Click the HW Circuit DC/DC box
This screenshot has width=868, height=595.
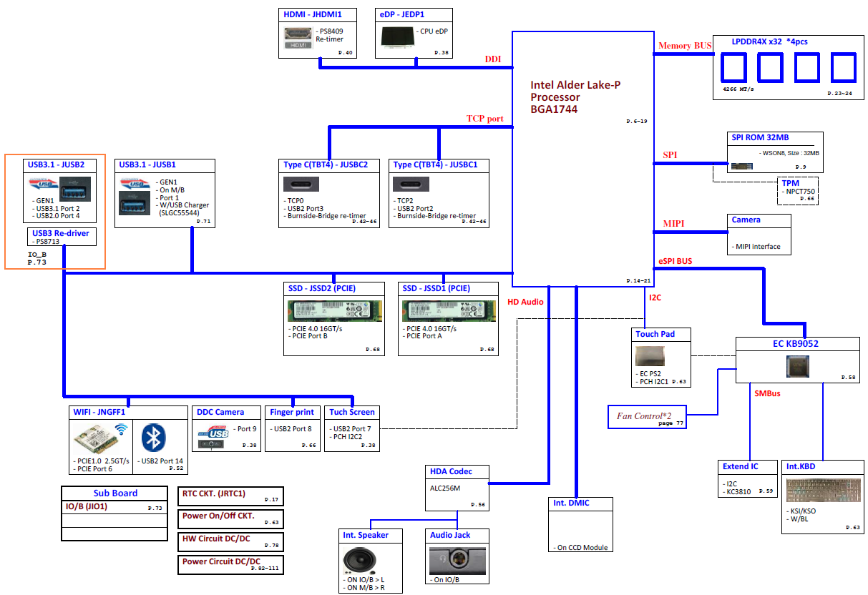(230, 541)
